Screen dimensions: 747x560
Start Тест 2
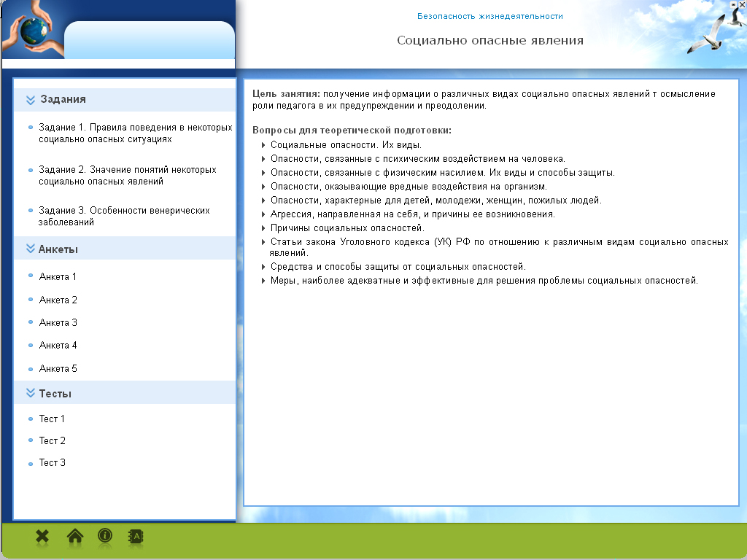coord(53,440)
